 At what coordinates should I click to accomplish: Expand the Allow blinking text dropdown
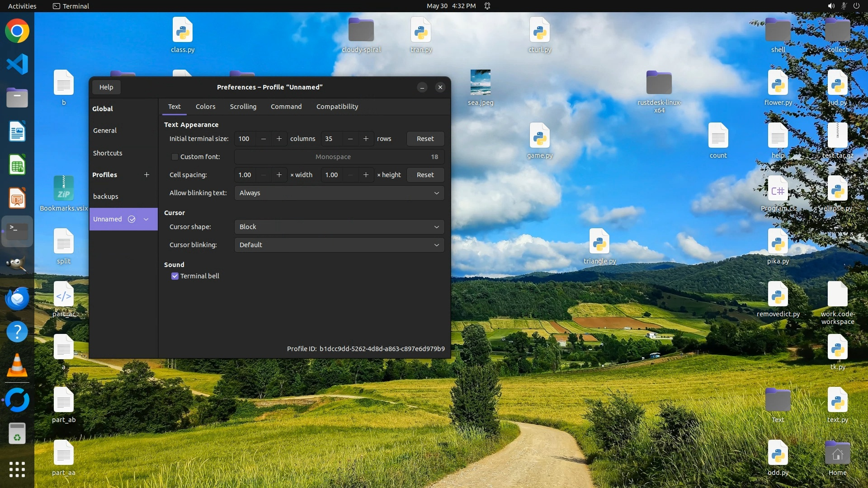point(339,193)
